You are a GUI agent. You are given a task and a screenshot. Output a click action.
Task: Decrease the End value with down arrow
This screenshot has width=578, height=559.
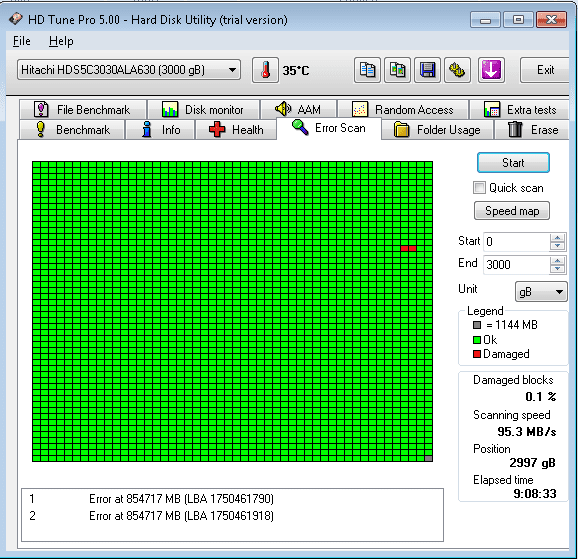coord(557,269)
